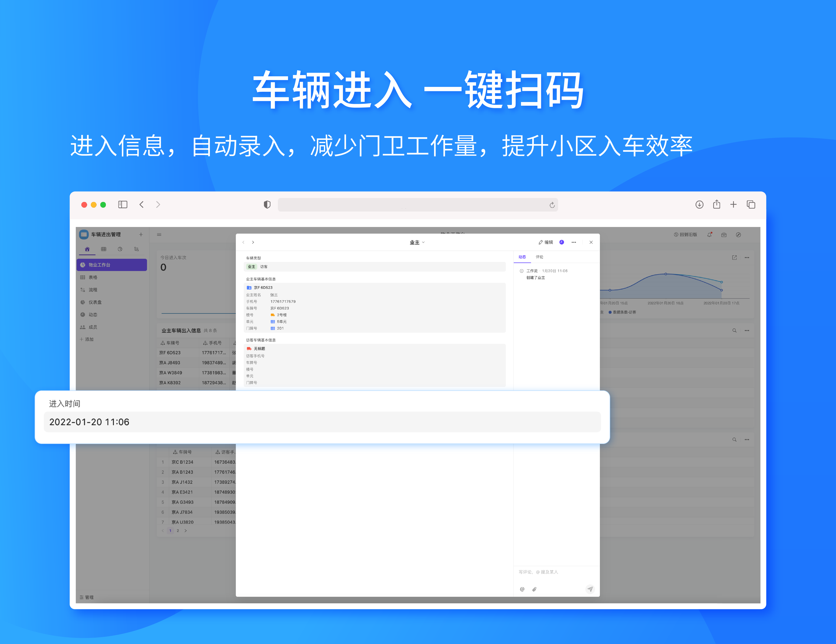Click plus next to 车辆进出管理
Viewport: 836px width, 644px height.
click(141, 234)
